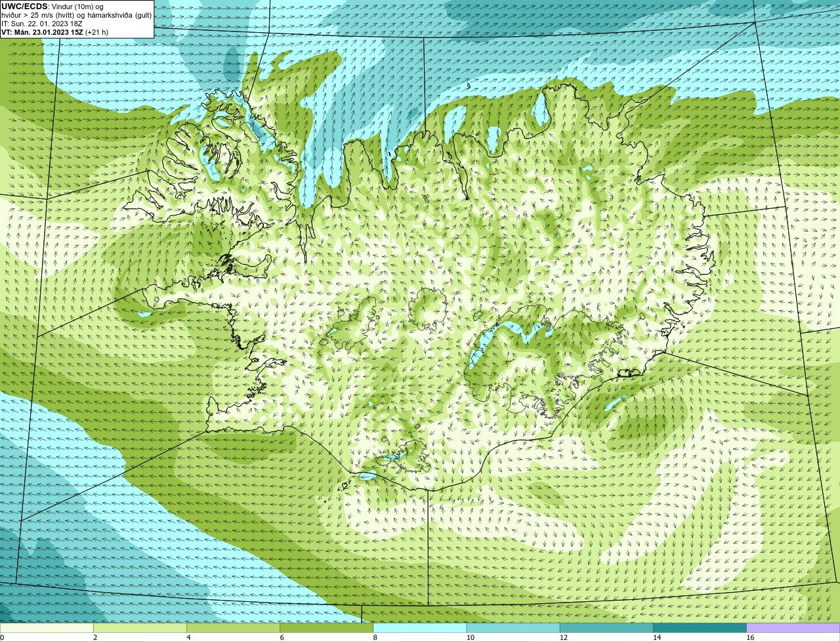The height and width of the screenshot is (642, 840).
Task: Click the teal 12–14 m/s legend swatch
Action: [x=606, y=628]
